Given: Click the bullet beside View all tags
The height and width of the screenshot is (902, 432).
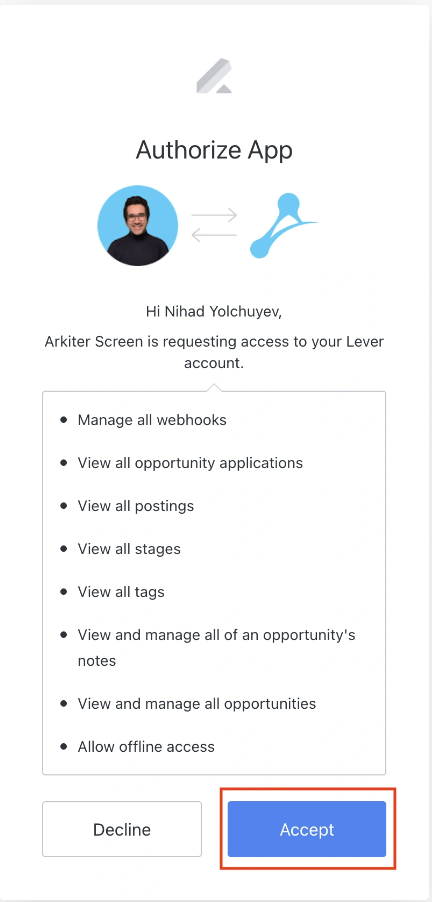Looking at the screenshot, I should point(63,591).
